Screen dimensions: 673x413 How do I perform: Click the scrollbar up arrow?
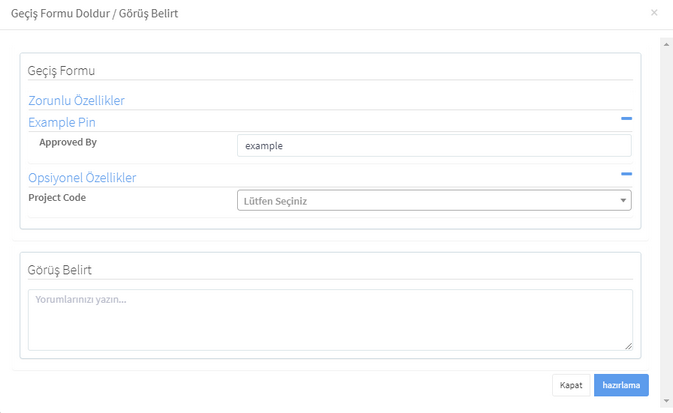(666, 44)
